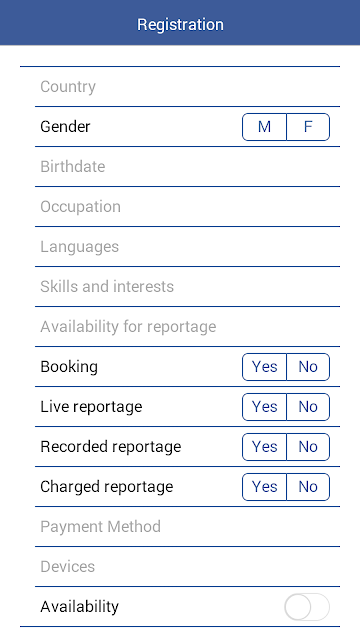
Task: Choose Yes for Booking
Action: pos(264,367)
